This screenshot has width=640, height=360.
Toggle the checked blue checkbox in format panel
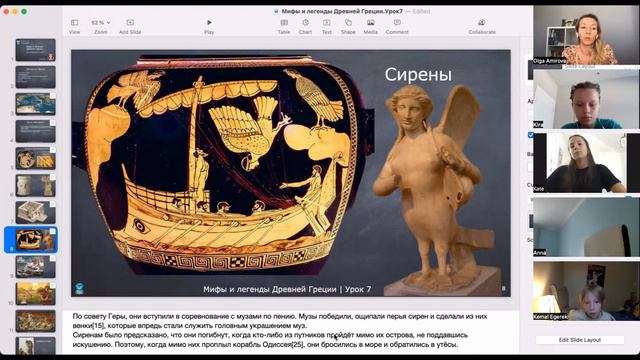(530, 135)
